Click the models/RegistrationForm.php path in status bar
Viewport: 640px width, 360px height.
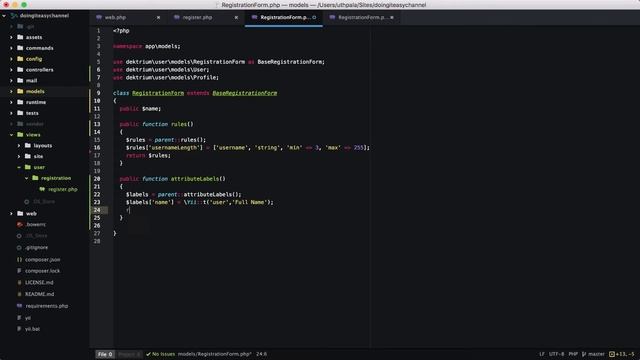click(x=214, y=354)
